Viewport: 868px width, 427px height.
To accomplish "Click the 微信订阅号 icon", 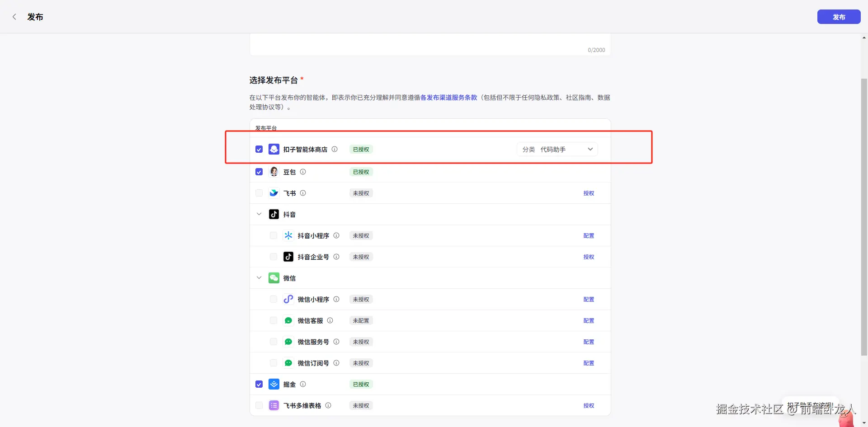I will pyautogui.click(x=288, y=363).
